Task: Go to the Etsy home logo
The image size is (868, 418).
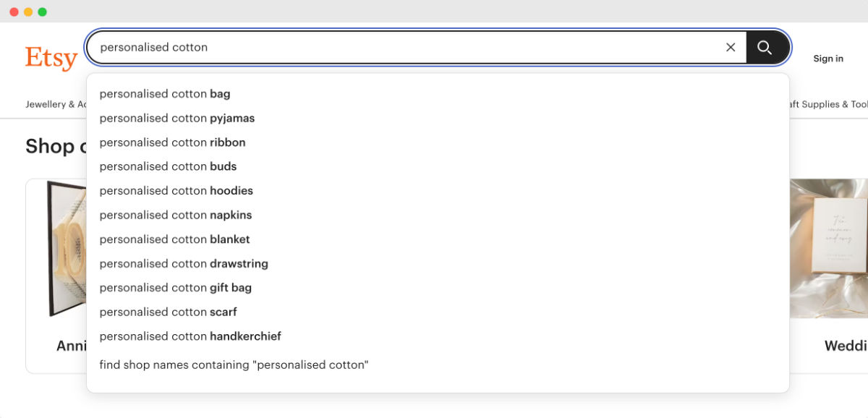Action: pyautogui.click(x=51, y=58)
